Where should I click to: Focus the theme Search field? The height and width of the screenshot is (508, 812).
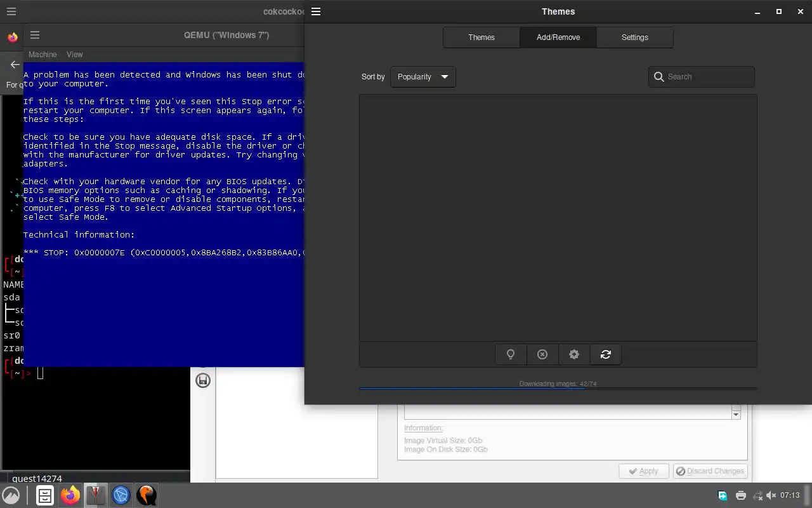[x=702, y=77]
